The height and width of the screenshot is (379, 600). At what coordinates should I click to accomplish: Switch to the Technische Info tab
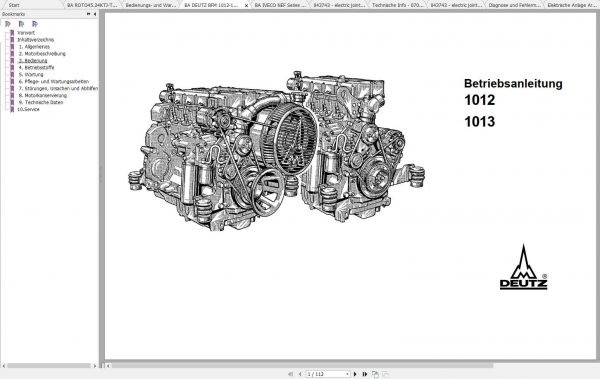398,5
